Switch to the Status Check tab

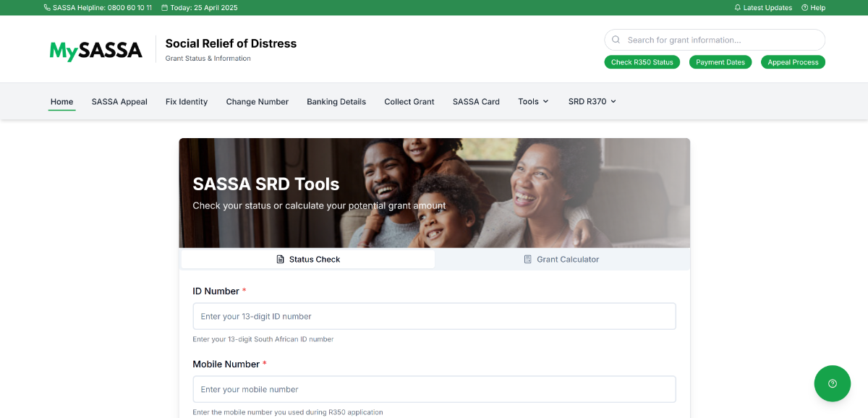(308, 259)
